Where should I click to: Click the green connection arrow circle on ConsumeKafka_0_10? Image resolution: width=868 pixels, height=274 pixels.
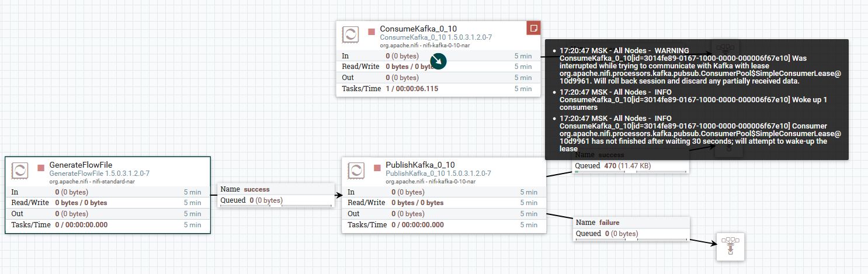(x=439, y=60)
